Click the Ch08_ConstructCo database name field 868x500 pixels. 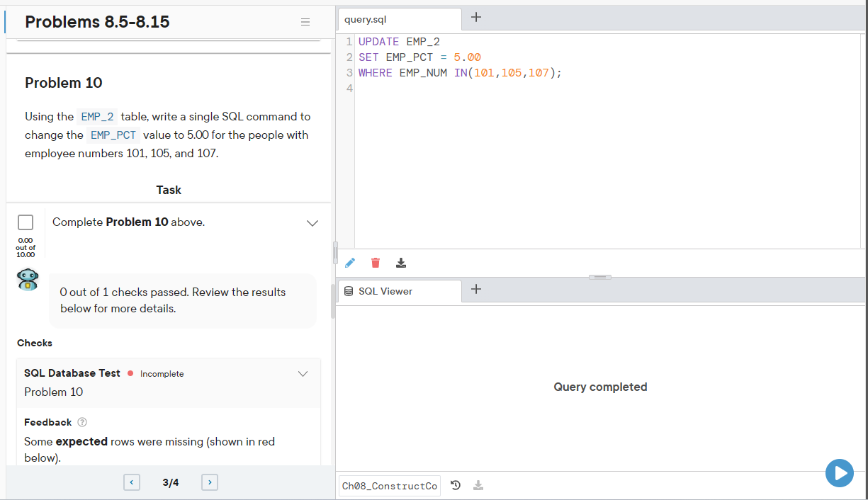pyautogui.click(x=389, y=485)
